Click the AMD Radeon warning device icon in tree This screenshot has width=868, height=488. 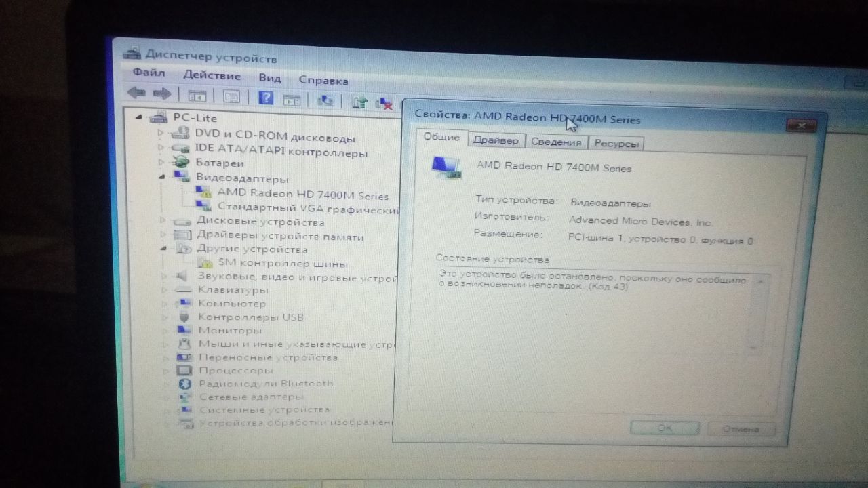pos(203,192)
